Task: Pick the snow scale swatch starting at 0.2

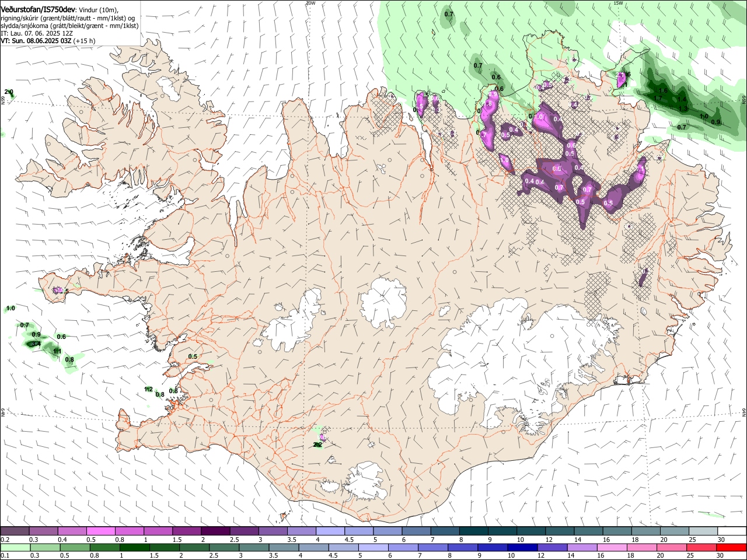Action: tap(15, 531)
